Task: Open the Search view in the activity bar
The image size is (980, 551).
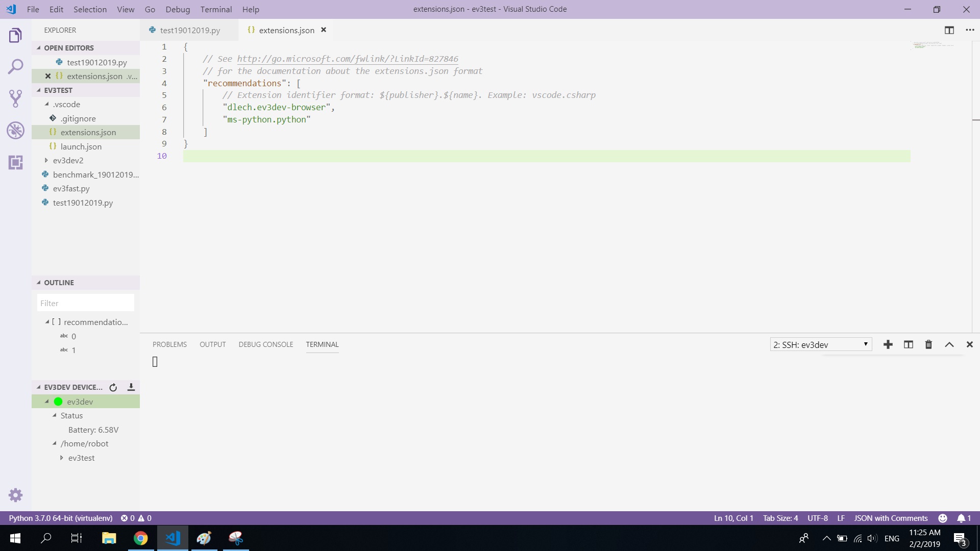Action: tap(16, 66)
